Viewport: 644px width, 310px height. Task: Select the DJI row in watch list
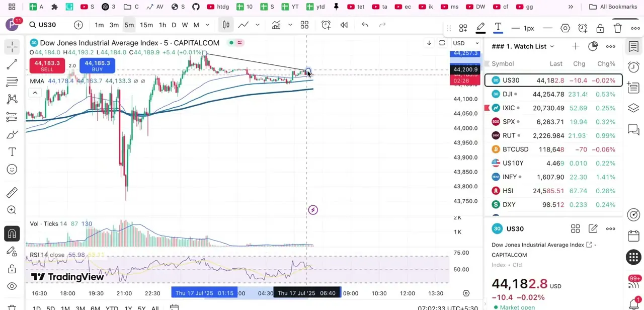click(553, 94)
